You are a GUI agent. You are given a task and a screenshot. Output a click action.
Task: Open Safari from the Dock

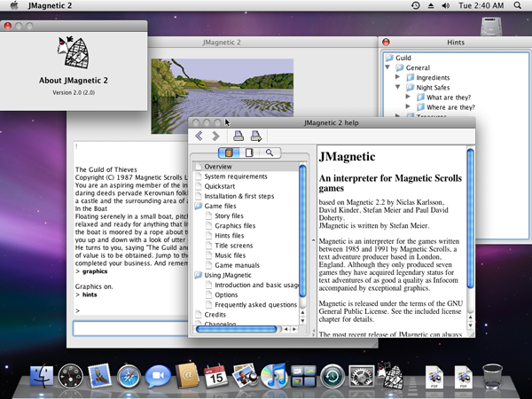(x=129, y=378)
